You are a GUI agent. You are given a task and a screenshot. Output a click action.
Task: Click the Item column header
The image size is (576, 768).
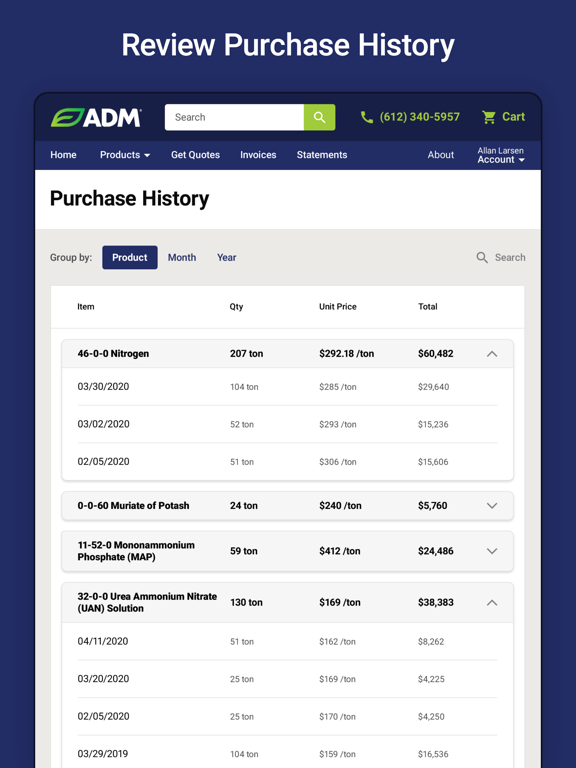click(86, 307)
